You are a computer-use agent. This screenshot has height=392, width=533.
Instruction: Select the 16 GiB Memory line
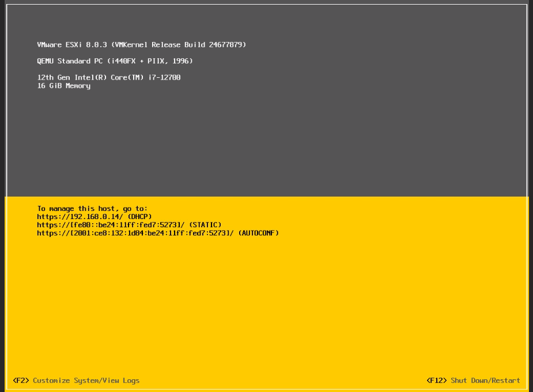click(64, 86)
